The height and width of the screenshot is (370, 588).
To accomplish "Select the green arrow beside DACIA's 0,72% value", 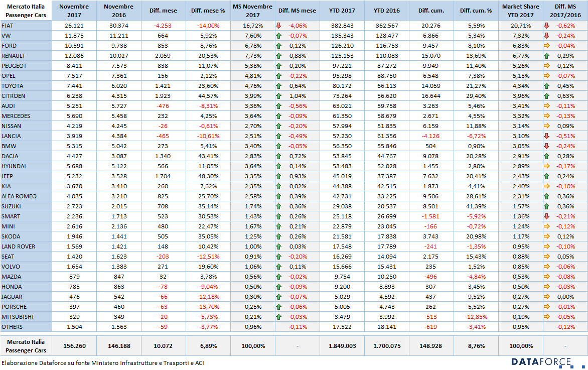I will coord(278,156).
